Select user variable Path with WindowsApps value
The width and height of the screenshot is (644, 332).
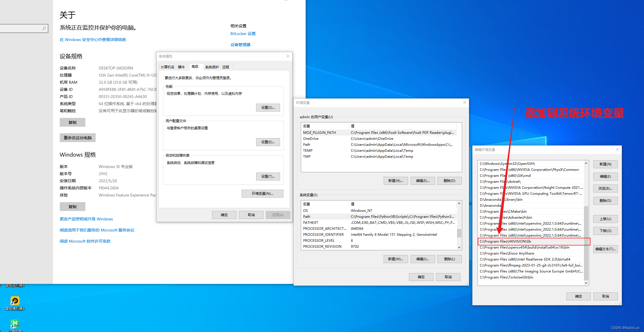379,145
